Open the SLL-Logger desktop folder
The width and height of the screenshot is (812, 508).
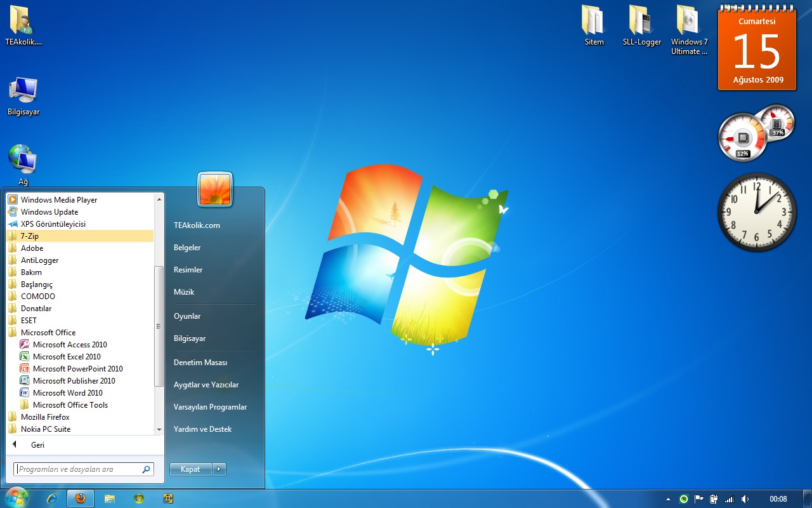(641, 25)
